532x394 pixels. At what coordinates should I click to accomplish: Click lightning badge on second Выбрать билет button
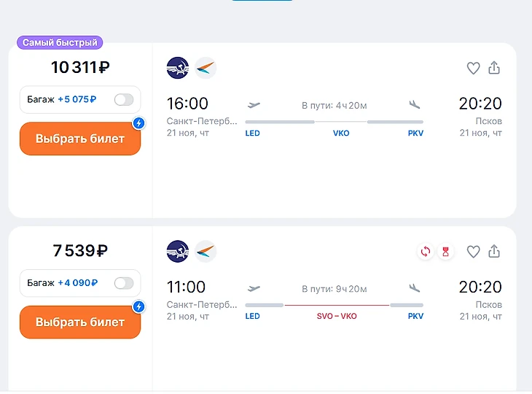pyautogui.click(x=138, y=306)
